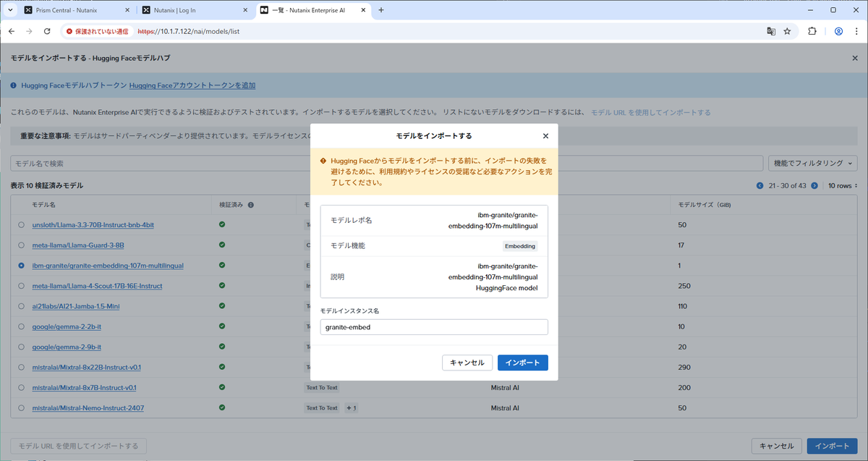
Task: Close the import model dialog with X
Action: click(x=545, y=135)
